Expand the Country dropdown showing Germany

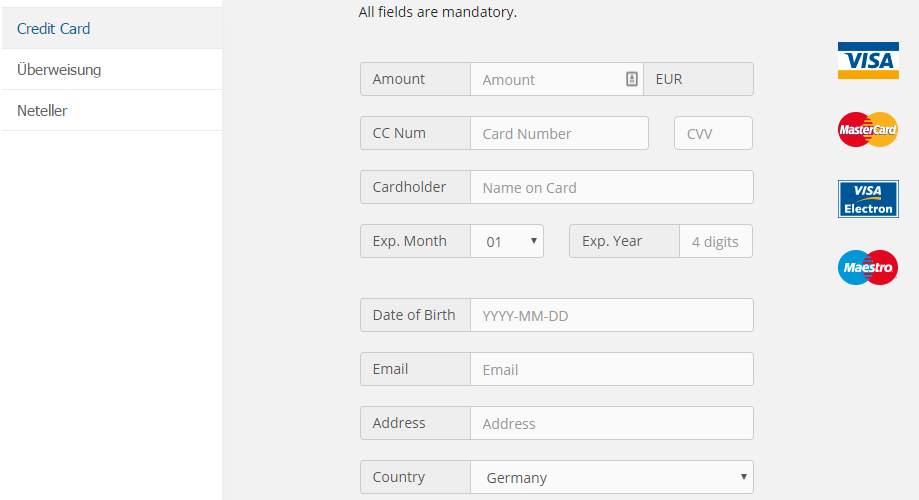pyautogui.click(x=612, y=477)
